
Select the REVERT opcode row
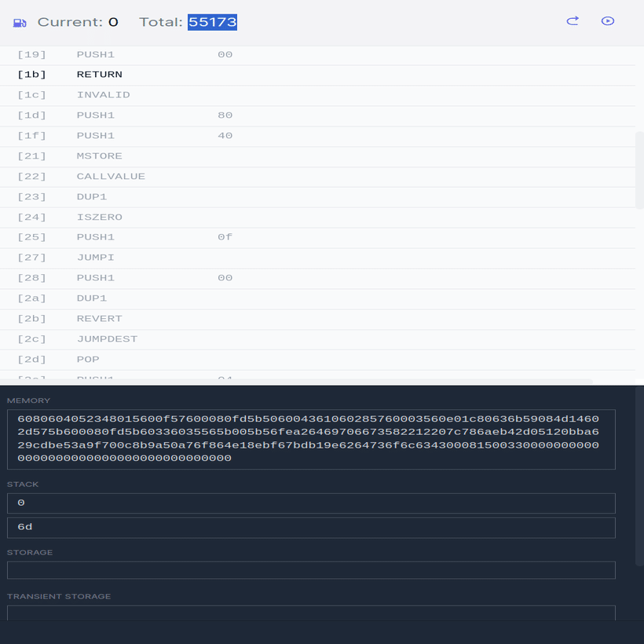click(317, 319)
